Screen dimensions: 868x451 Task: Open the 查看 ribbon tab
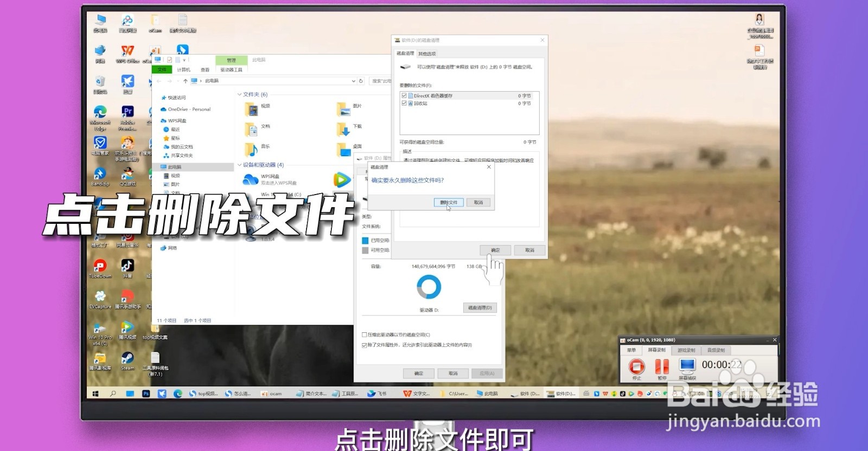coord(205,69)
